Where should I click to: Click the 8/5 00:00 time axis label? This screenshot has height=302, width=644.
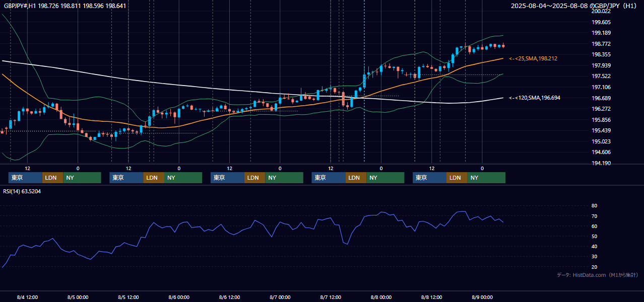(x=78, y=297)
